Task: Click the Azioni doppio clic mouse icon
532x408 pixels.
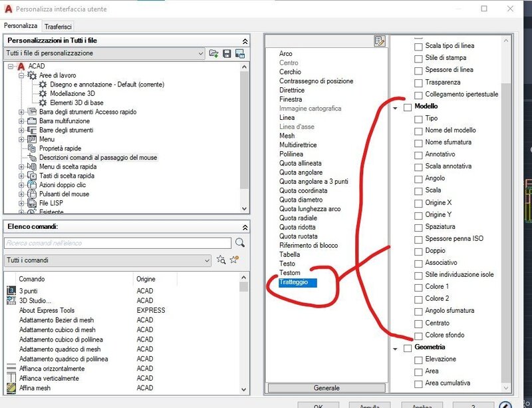Action: 32,185
